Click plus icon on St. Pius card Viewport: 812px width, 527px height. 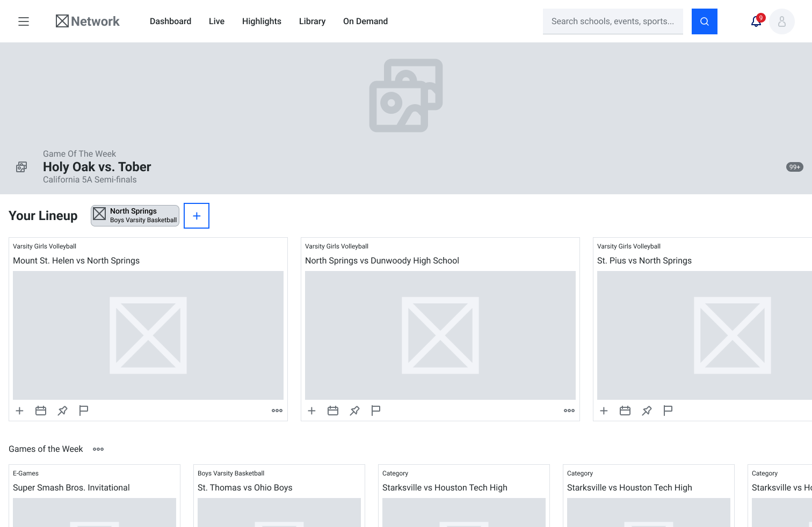coord(604,411)
